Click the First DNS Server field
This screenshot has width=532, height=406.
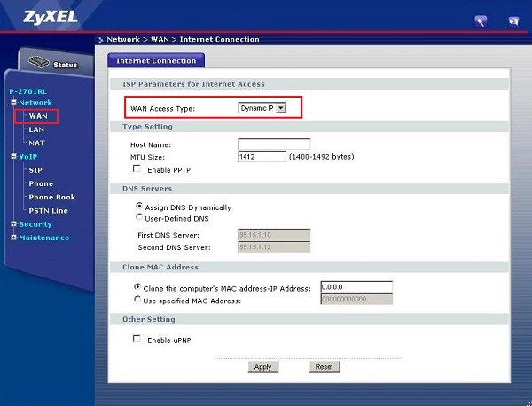tap(274, 235)
